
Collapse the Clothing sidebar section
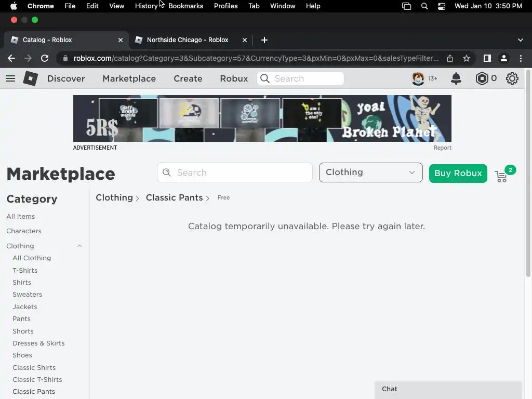[79, 246]
